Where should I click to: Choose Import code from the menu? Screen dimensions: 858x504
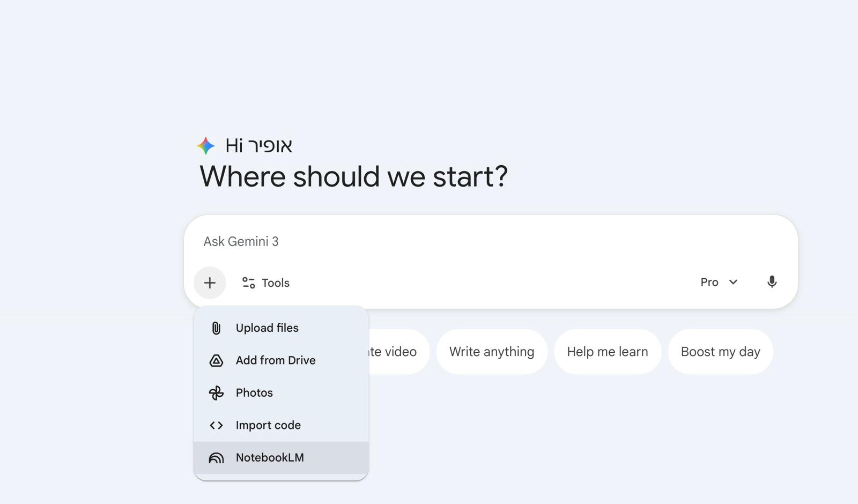tap(268, 425)
